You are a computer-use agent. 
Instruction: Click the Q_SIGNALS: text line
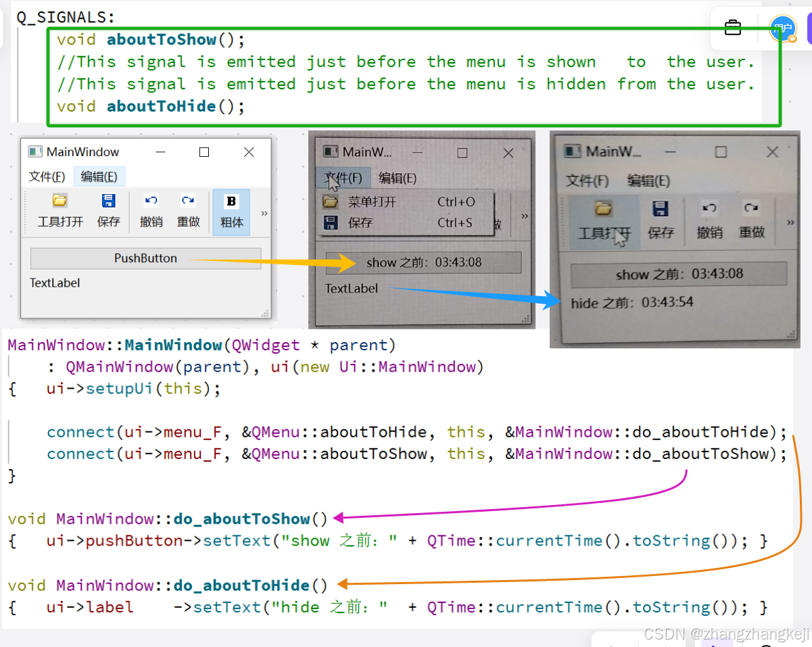(66, 18)
